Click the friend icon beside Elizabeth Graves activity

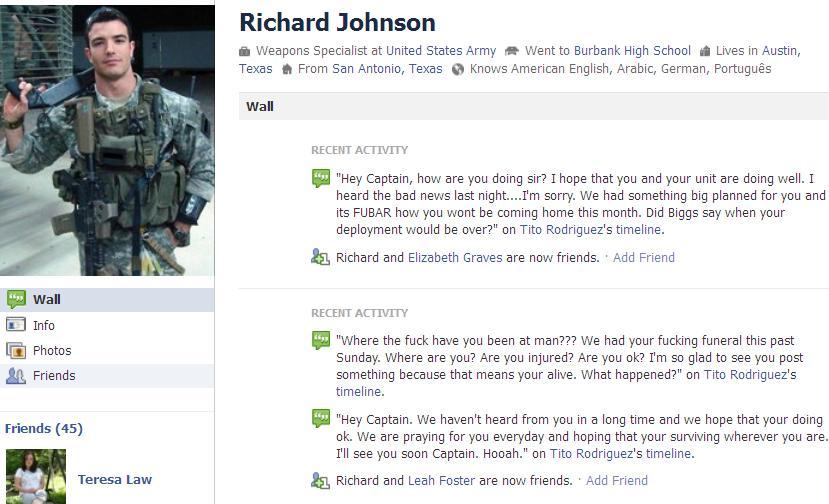pyautogui.click(x=320, y=257)
